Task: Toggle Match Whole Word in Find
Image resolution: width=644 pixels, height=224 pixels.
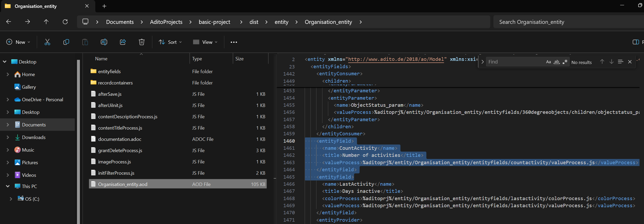Action: [557, 62]
